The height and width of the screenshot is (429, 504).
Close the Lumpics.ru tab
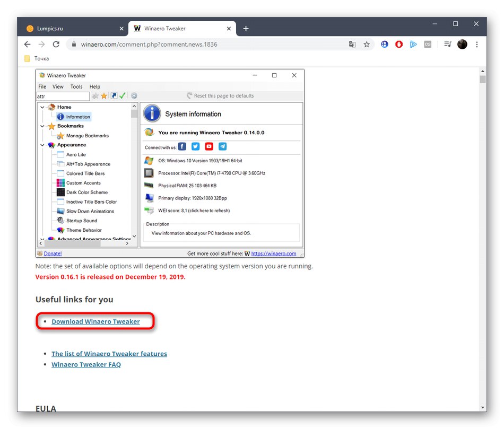pyautogui.click(x=121, y=29)
